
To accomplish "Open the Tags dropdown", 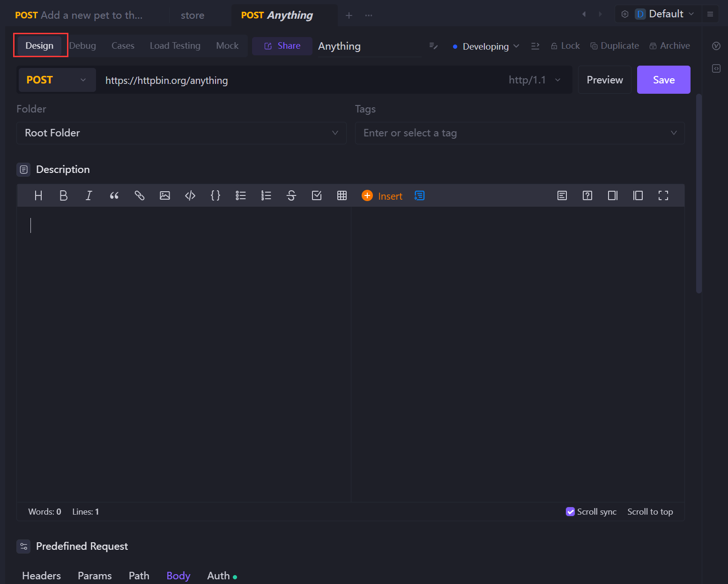I will 520,133.
